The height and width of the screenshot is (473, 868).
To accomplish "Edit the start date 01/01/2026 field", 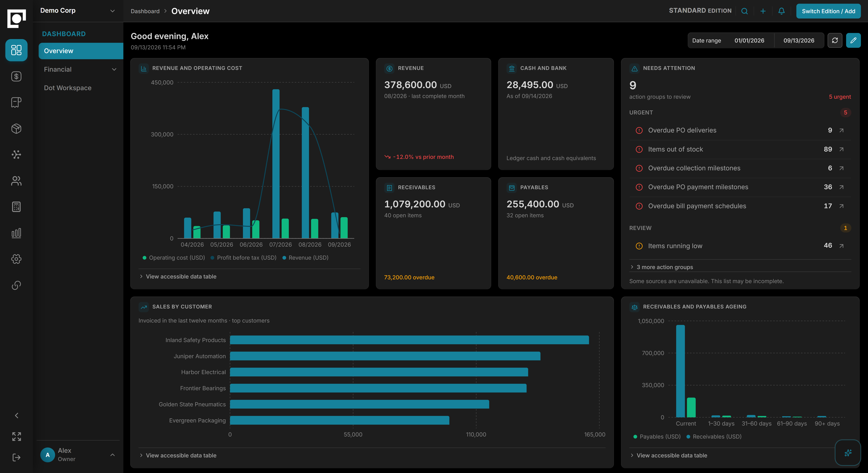I will (x=749, y=40).
